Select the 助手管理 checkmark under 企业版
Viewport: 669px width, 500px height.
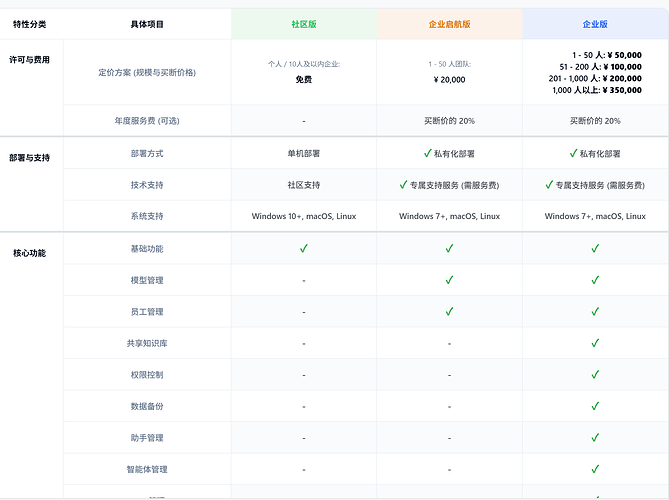tap(595, 438)
